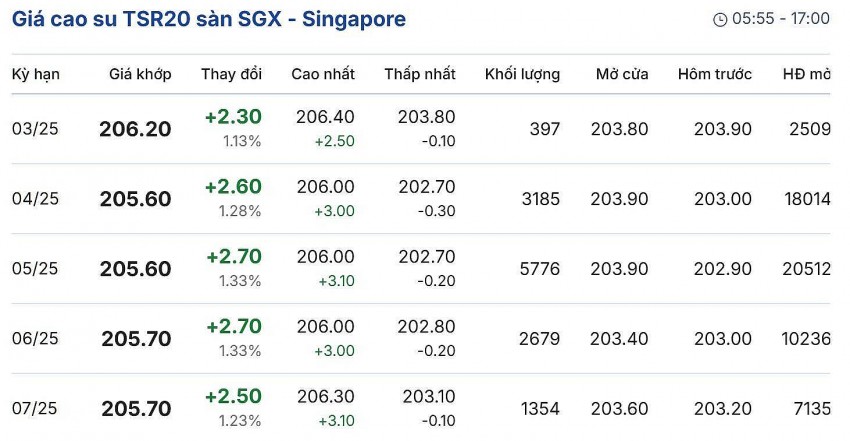
Task: Click the Khối lượng column header
Action: click(x=522, y=75)
